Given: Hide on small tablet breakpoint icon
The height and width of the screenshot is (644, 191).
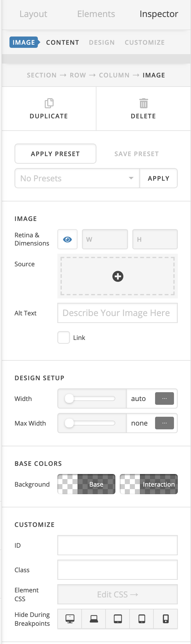Looking at the screenshot, I should 142,619.
